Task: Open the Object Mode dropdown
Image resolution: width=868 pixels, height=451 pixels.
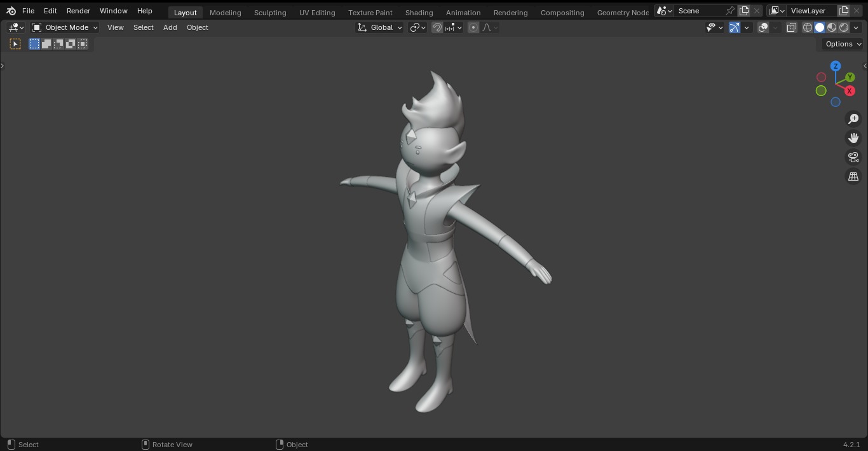Action: coord(65,27)
